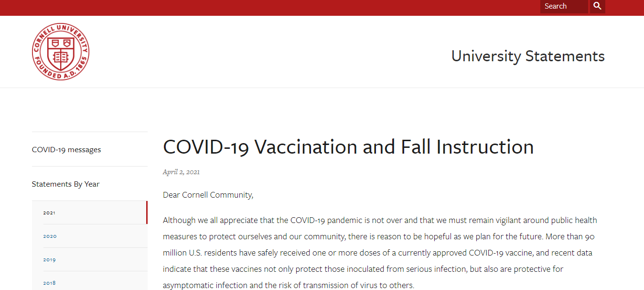The width and height of the screenshot is (644, 290).
Task: Click the April 2, 2021 date
Action: [x=181, y=172]
